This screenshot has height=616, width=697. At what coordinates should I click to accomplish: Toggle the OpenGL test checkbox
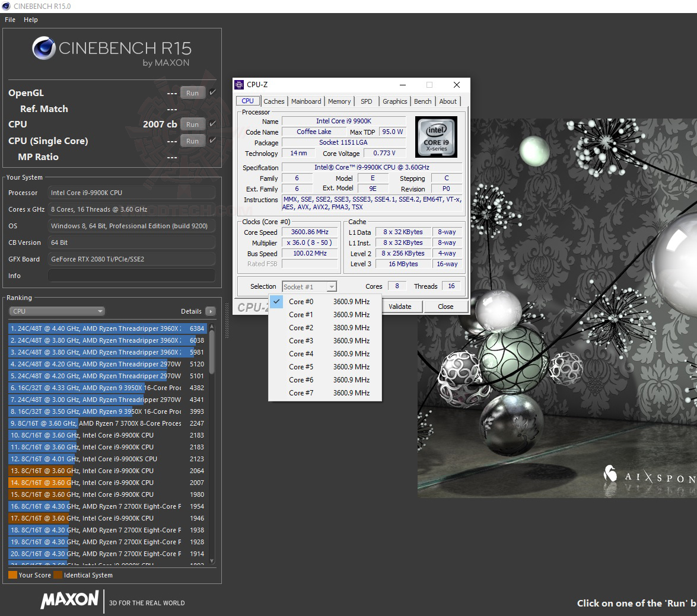tap(212, 92)
